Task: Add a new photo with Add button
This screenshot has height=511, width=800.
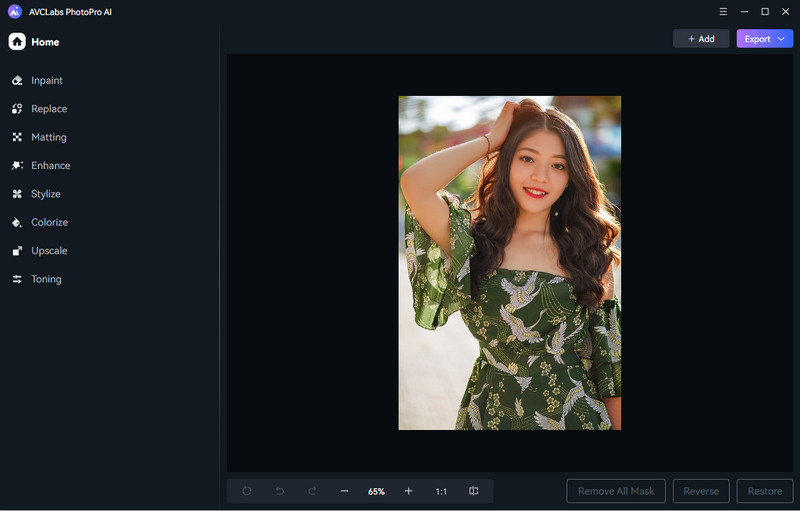Action: click(x=701, y=39)
